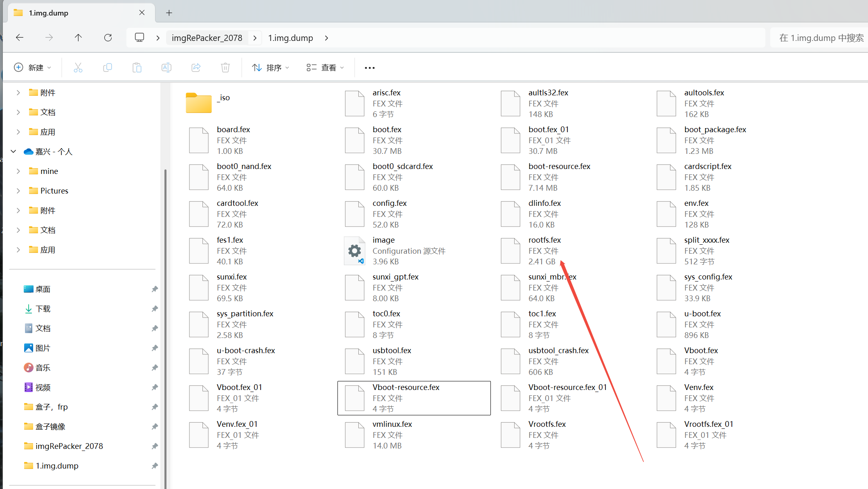Image resolution: width=868 pixels, height=489 pixels.
Task: Click chevron after 1.img.dump breadcrumb
Action: pos(326,38)
